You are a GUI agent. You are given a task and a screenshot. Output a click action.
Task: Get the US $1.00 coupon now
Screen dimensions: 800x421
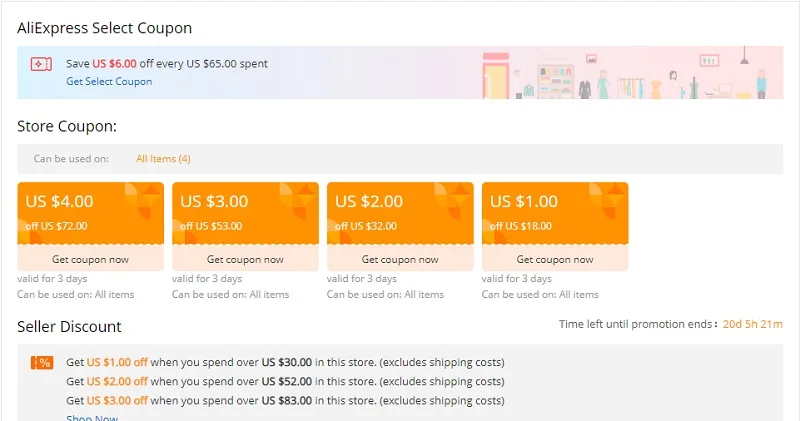point(555,259)
